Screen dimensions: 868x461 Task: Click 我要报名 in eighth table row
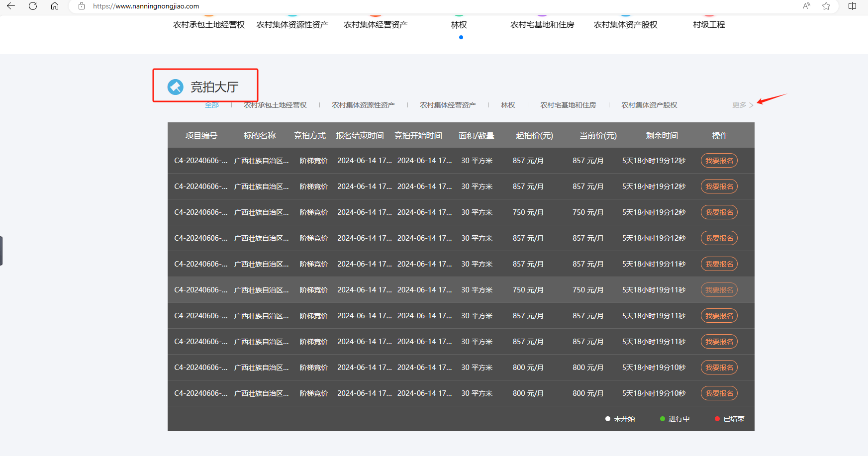719,342
